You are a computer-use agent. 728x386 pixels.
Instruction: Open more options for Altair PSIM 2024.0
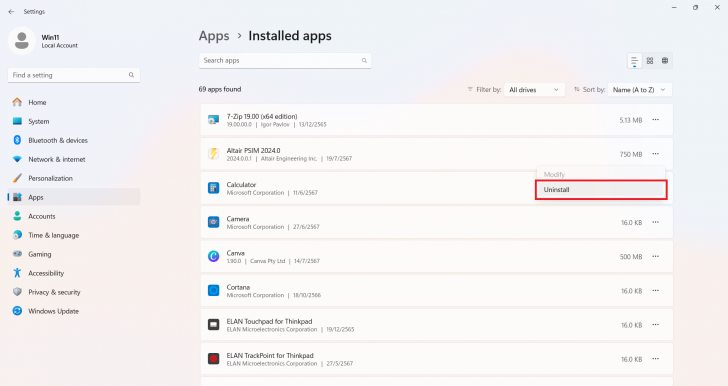(x=656, y=154)
